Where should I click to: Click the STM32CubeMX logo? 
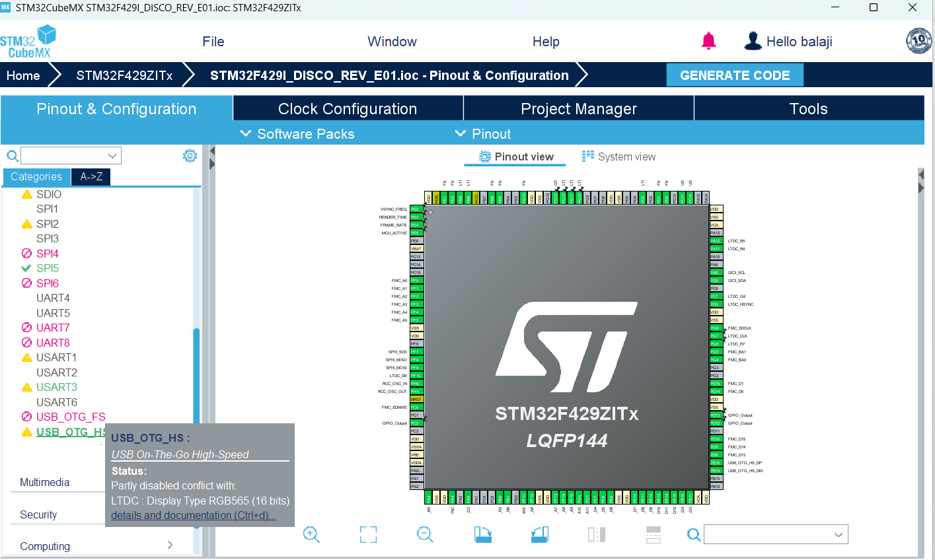click(x=28, y=40)
